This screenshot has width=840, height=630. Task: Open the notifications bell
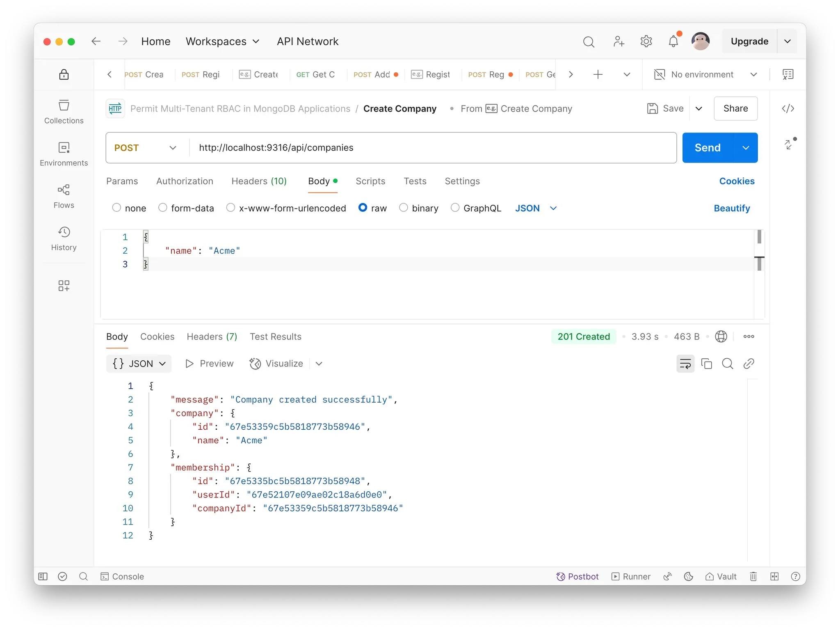(673, 41)
